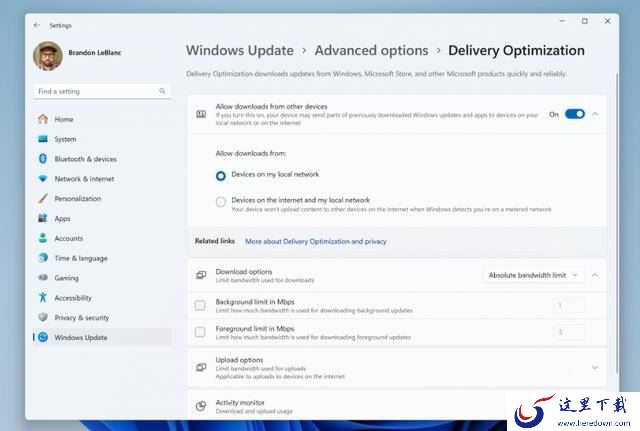Click the Home house icon in sidebar
The image size is (640, 431).
coord(43,119)
